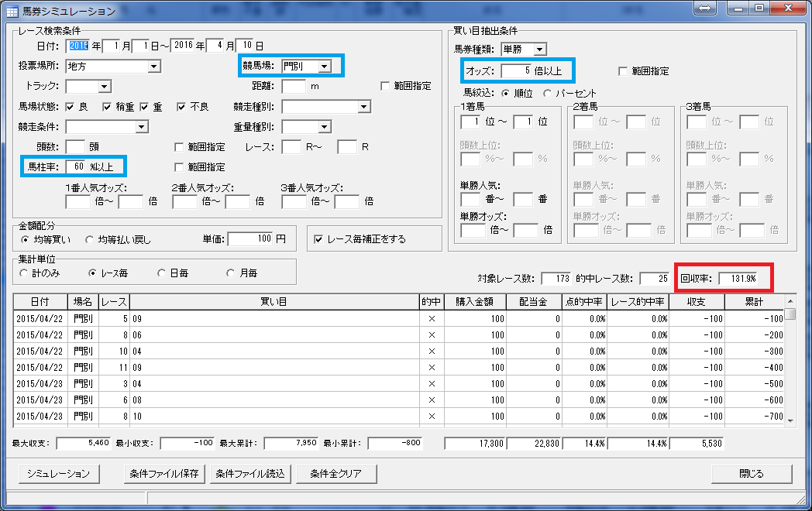
Task: Select 月毎 aggregation radio button
Action: click(230, 273)
